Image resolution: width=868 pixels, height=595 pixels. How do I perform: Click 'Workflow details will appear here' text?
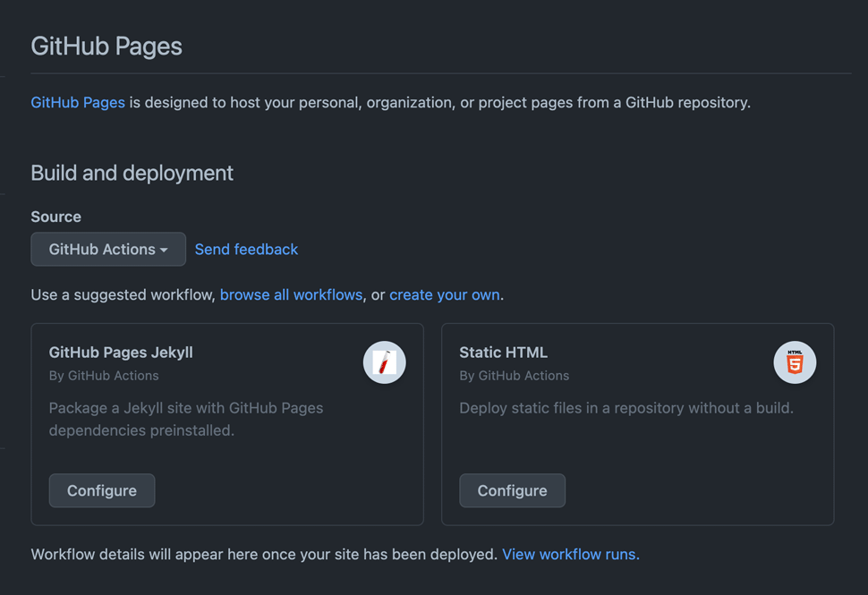click(144, 554)
